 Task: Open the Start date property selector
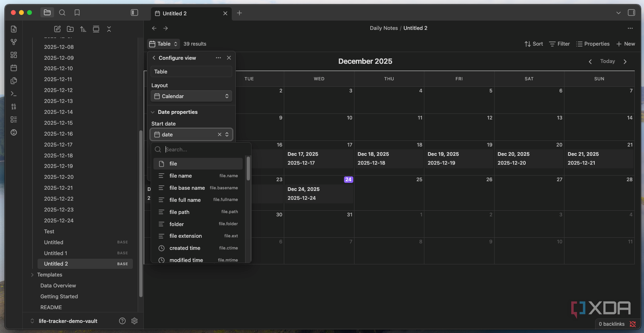pyautogui.click(x=191, y=134)
